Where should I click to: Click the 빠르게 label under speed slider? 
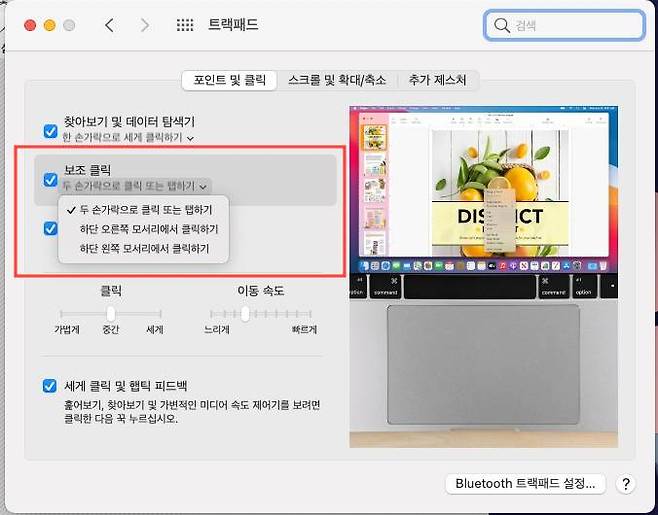305,330
